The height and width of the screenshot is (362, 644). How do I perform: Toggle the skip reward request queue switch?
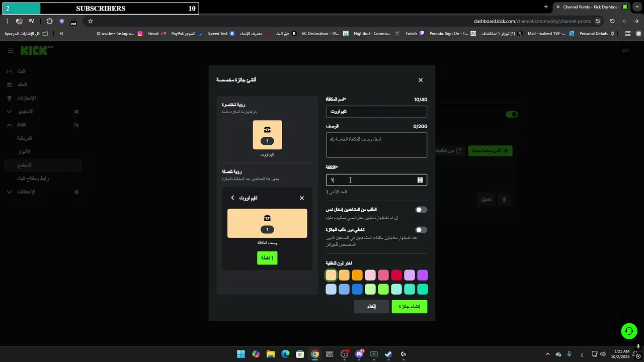click(x=421, y=230)
